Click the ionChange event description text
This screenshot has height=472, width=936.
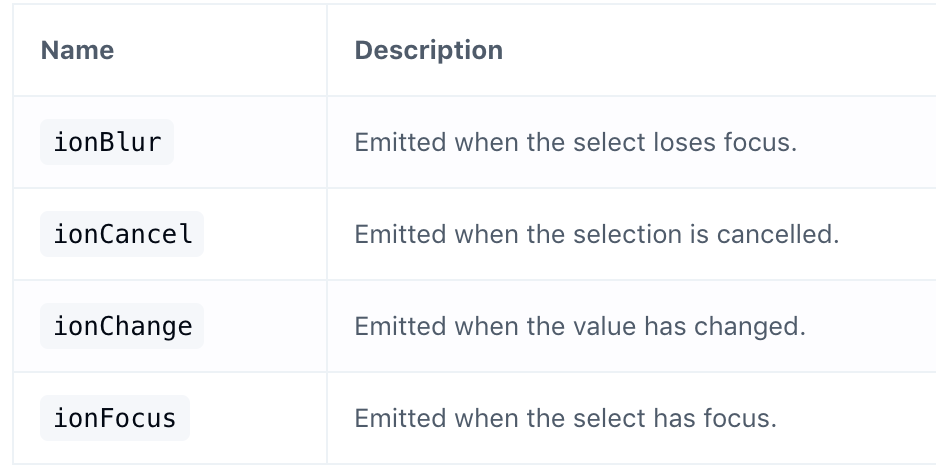[x=579, y=326]
